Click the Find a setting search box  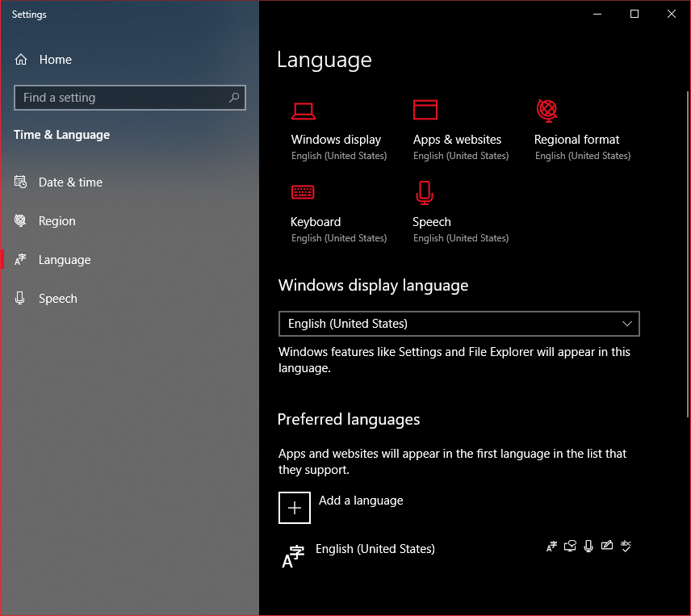coord(121,97)
